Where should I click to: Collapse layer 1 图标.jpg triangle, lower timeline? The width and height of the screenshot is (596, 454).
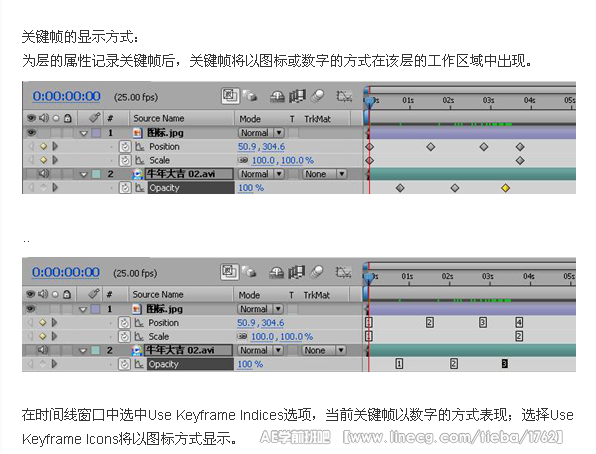[83, 309]
